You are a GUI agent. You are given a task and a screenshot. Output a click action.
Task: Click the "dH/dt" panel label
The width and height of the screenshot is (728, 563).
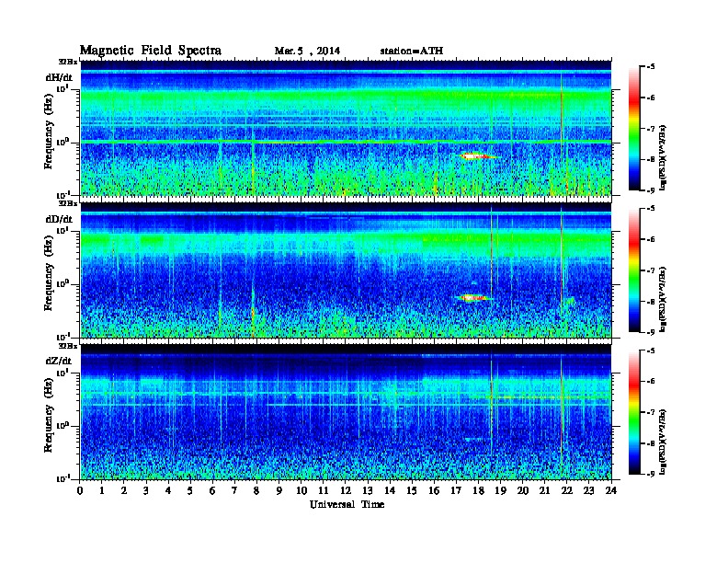coord(59,77)
